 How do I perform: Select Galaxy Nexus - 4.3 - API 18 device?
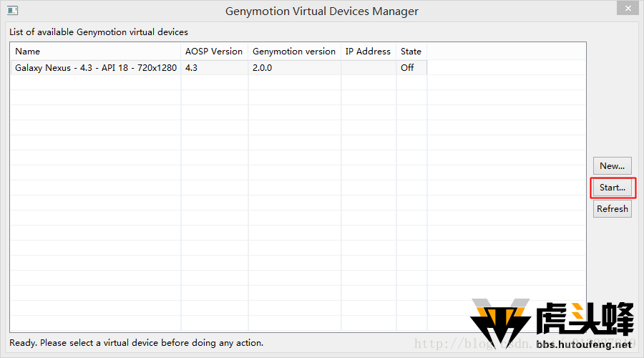point(96,68)
